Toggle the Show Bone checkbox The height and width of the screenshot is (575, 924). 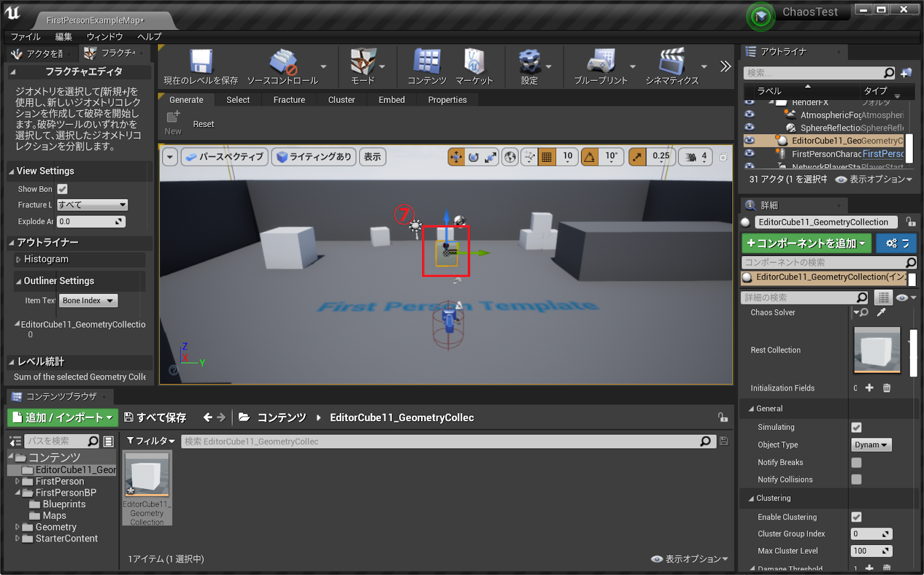62,189
